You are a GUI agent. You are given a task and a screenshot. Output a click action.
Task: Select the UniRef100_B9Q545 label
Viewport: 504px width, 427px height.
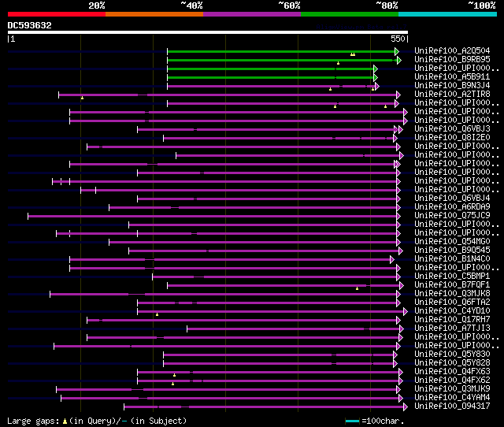(452, 251)
